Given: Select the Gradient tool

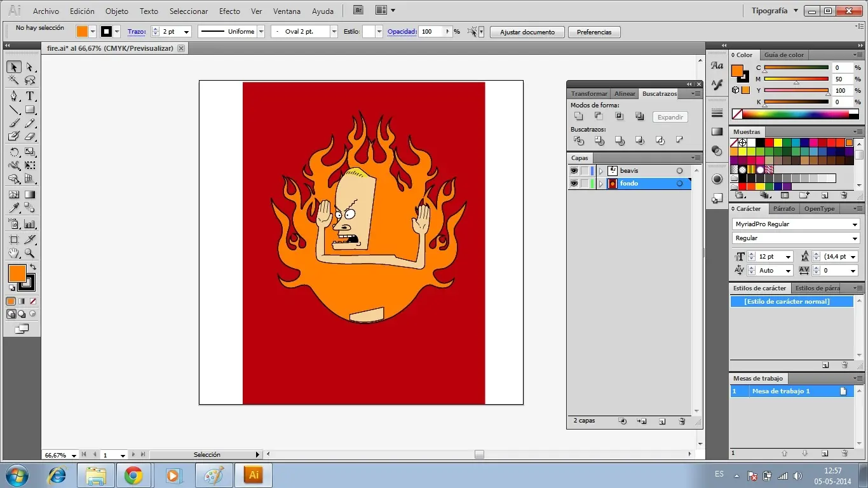Looking at the screenshot, I should 30,194.
